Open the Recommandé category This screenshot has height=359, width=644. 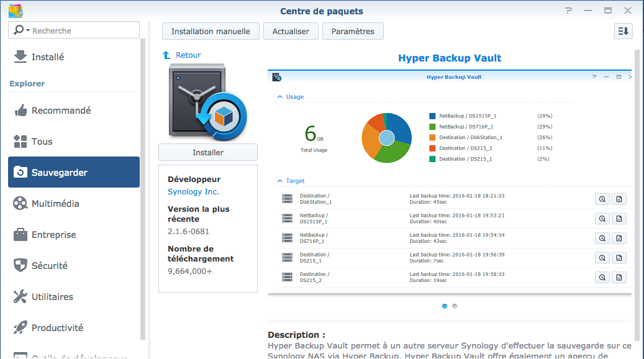click(x=74, y=110)
